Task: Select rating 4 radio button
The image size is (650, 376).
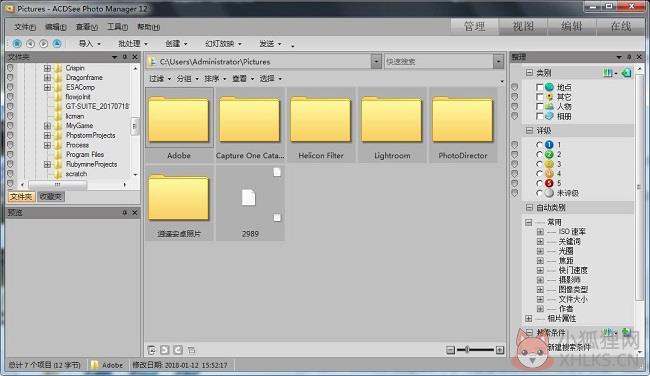Action: tap(539, 174)
